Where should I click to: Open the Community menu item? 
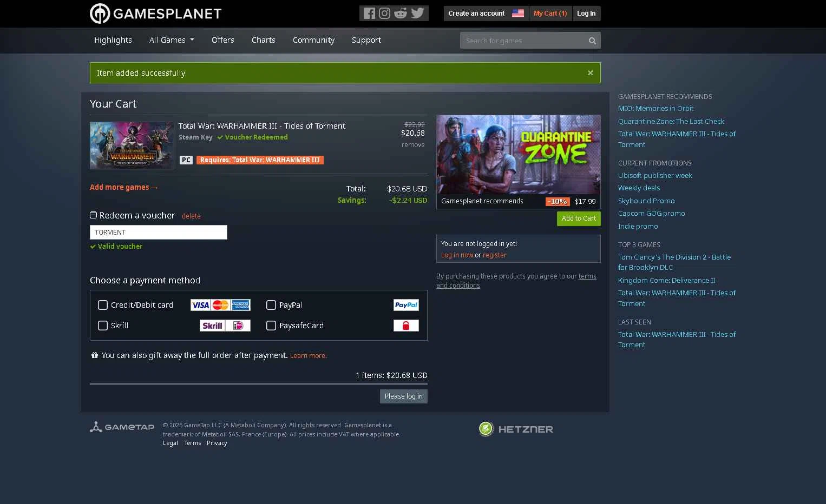314,40
